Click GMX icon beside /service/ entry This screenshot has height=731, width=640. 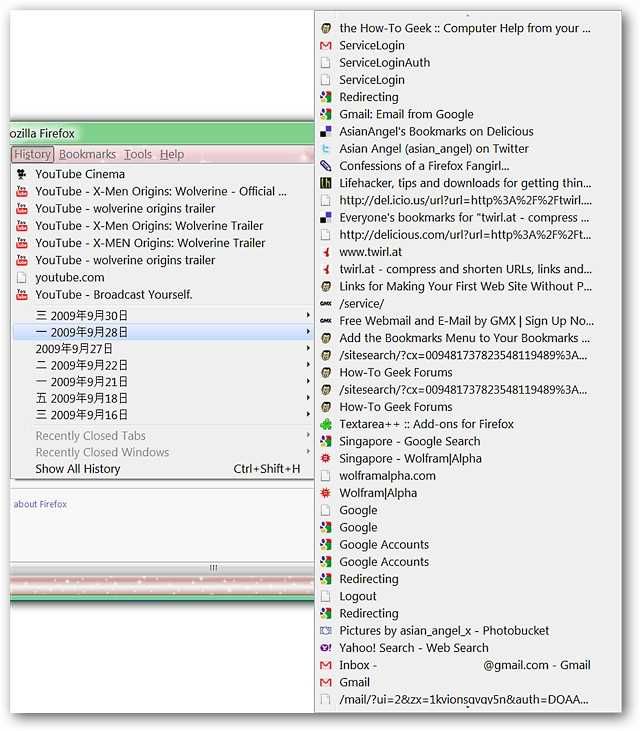pyautogui.click(x=326, y=303)
